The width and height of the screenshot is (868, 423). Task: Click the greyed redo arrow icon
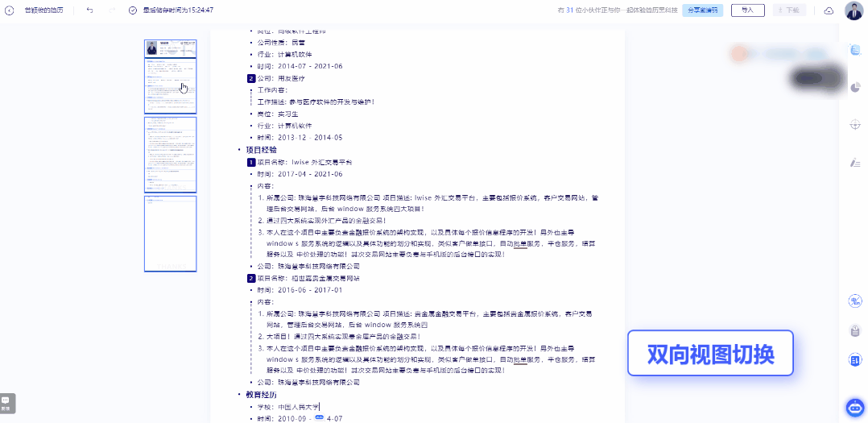(113, 10)
